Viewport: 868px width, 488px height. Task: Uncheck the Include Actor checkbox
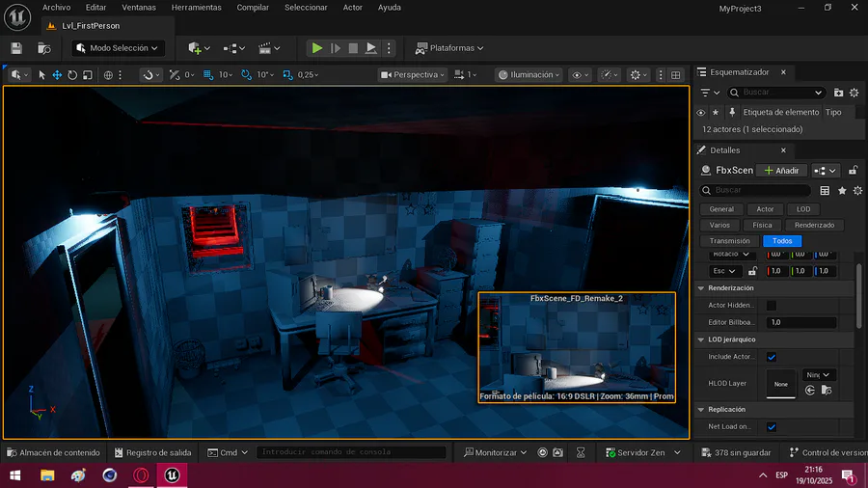772,357
